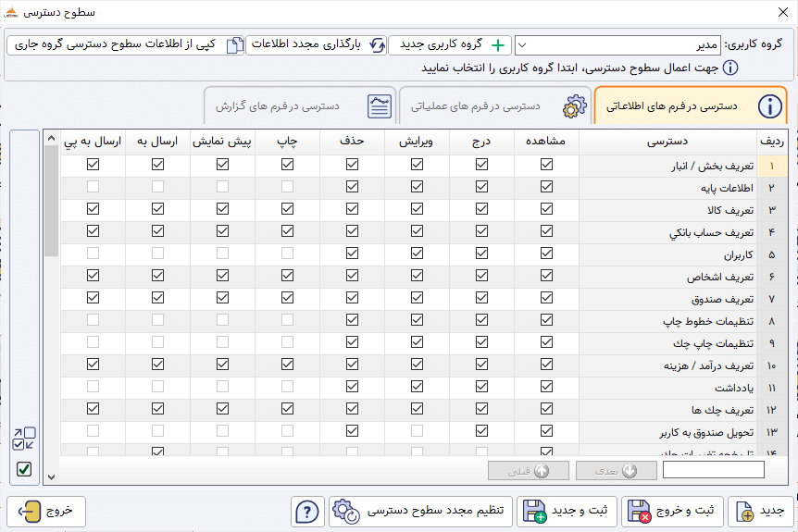798x532 pixels.
Task: Select مدیر in the user group combo box
Action: 617,45
